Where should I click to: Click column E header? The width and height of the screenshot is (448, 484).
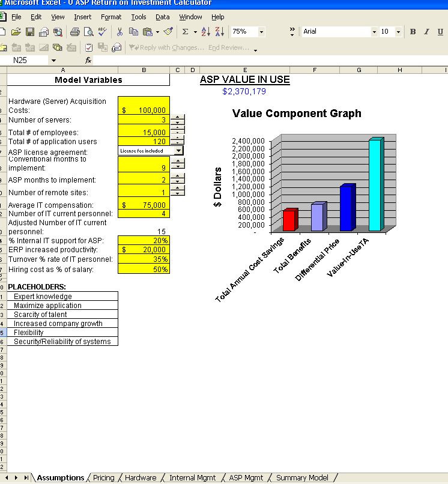245,70
